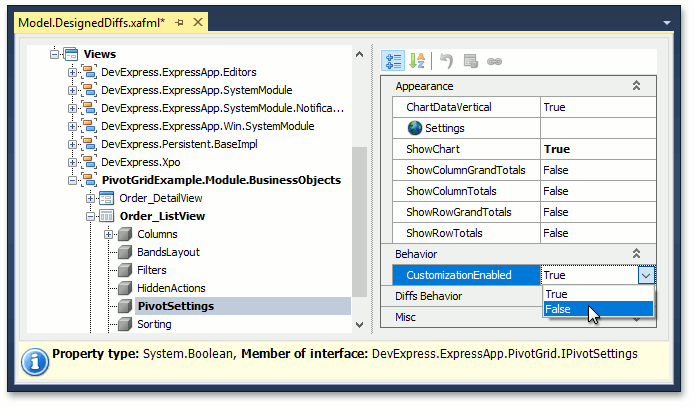This screenshot has height=407, width=694.
Task: Click the ShowColumnTotals property name
Action: pyautogui.click(x=451, y=191)
